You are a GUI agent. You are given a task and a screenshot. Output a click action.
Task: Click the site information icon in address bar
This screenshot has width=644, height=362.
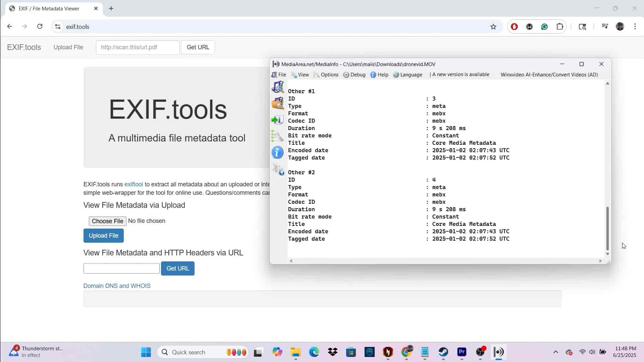(x=58, y=26)
